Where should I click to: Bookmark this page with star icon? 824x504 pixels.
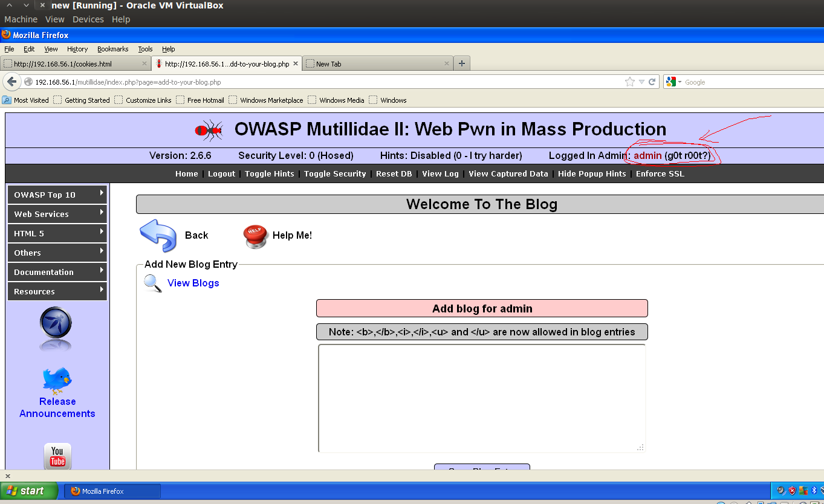tap(630, 82)
